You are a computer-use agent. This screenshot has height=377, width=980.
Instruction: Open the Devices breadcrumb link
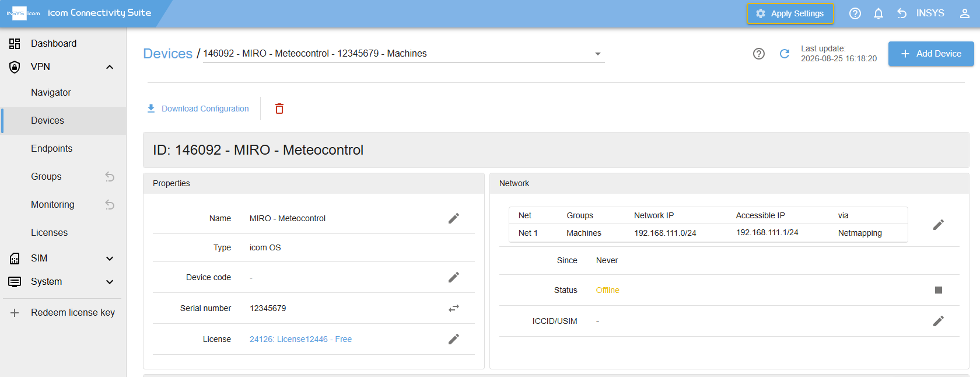(168, 54)
